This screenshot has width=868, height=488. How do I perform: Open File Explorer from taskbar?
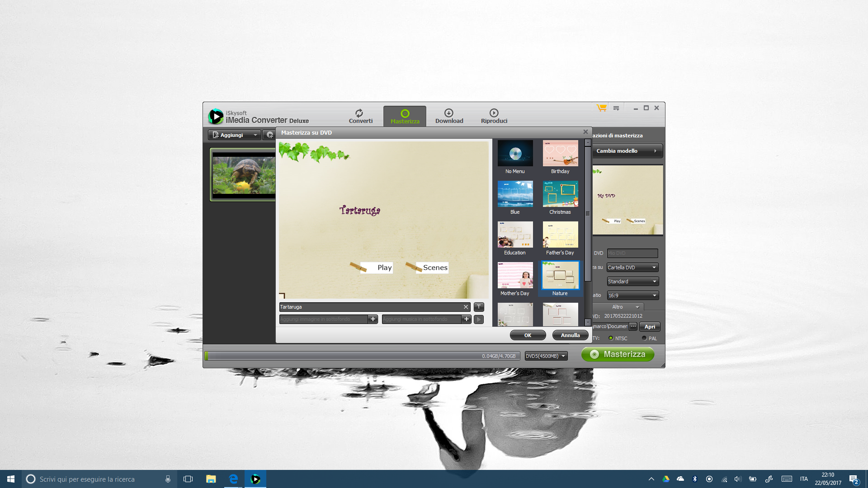[211, 479]
